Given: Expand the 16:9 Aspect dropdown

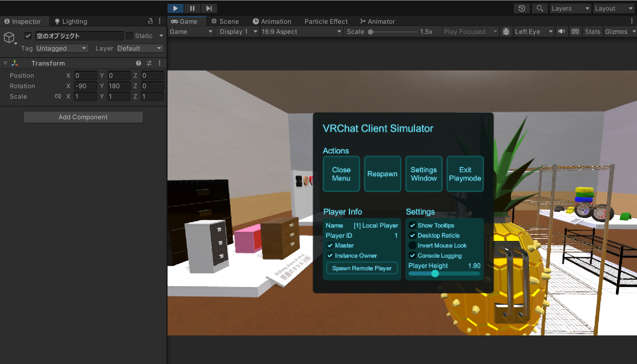Looking at the screenshot, I should pos(301,31).
